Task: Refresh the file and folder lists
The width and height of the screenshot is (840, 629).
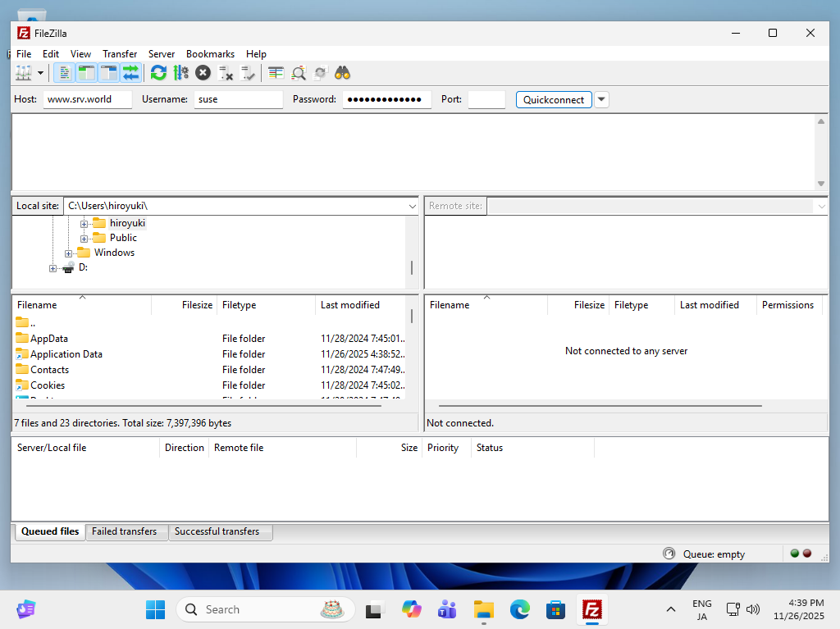Action: 158,73
